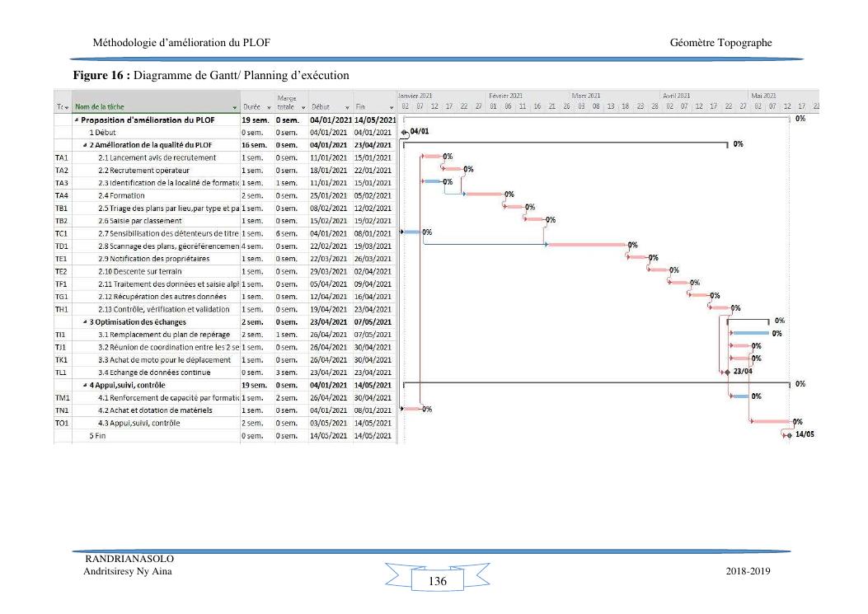Viewport: 868px width, 614px height.
Task: Select the long red bar for Scannage des plans
Action: pos(586,245)
